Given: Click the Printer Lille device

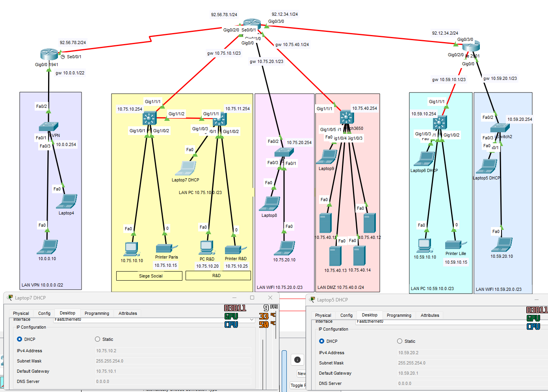Looking at the screenshot, I should [x=455, y=245].
